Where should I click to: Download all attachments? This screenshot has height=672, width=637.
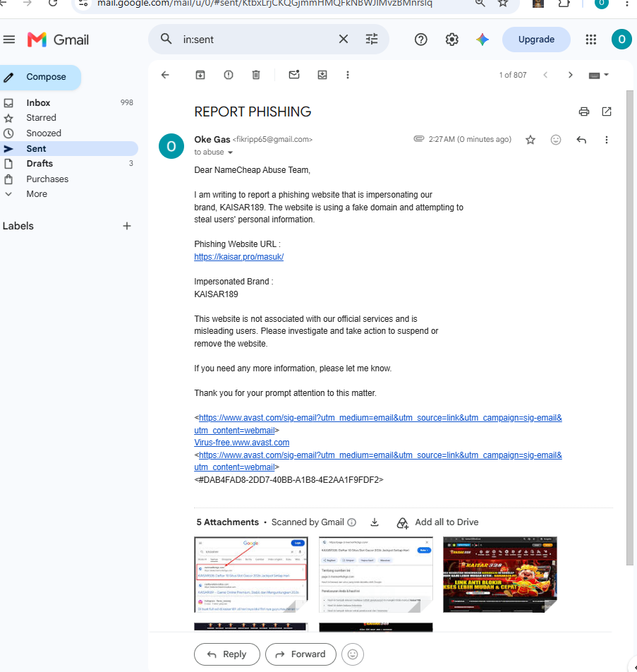[375, 522]
